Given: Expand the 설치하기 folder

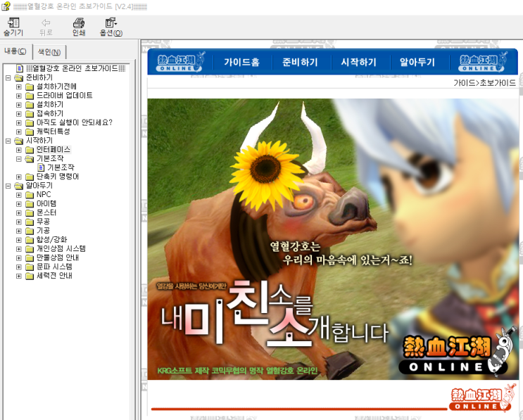Looking at the screenshot, I should (19, 105).
